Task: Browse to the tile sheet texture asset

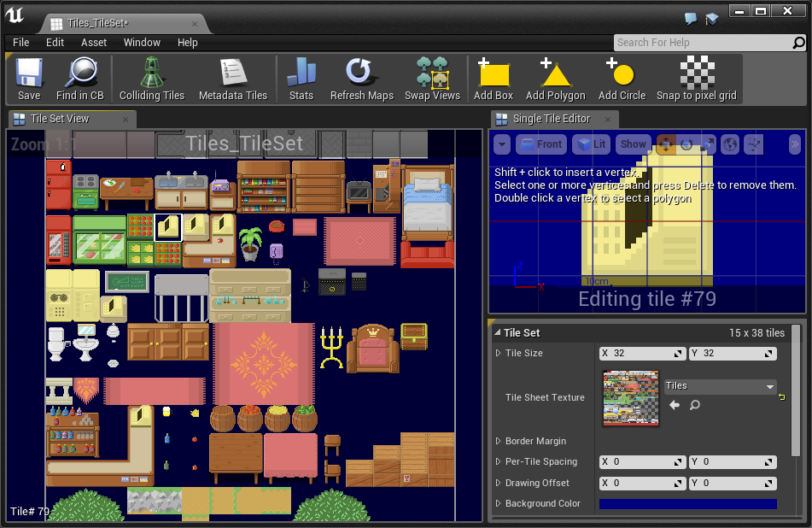Action: pyautogui.click(x=694, y=405)
